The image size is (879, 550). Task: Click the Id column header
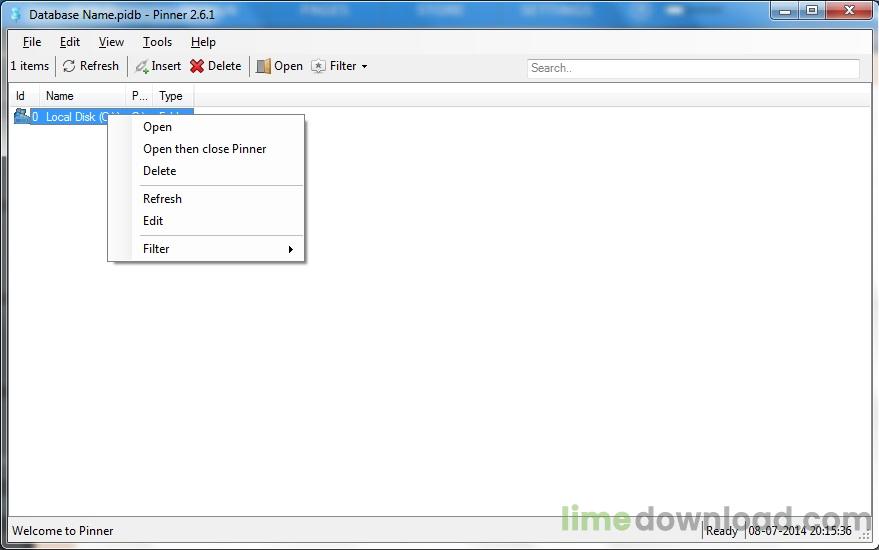tap(24, 96)
